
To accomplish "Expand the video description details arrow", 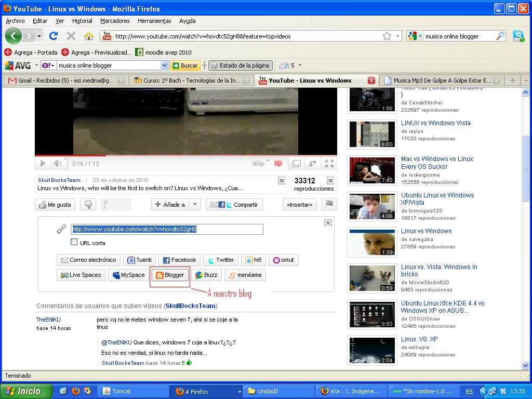I will click(282, 180).
